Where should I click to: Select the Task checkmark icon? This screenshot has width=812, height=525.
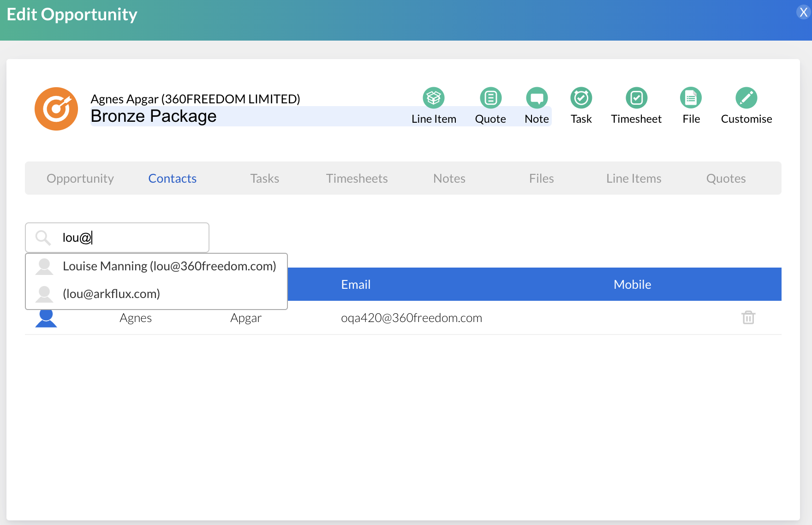coord(581,98)
